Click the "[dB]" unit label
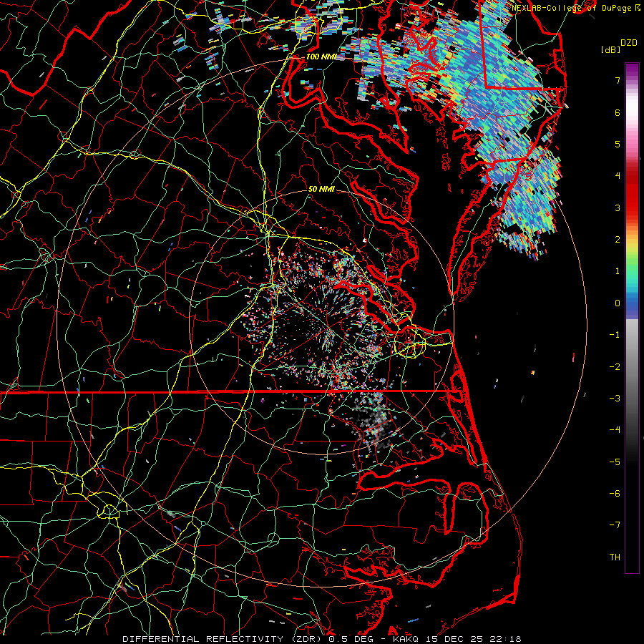644x644 pixels. 610,49
